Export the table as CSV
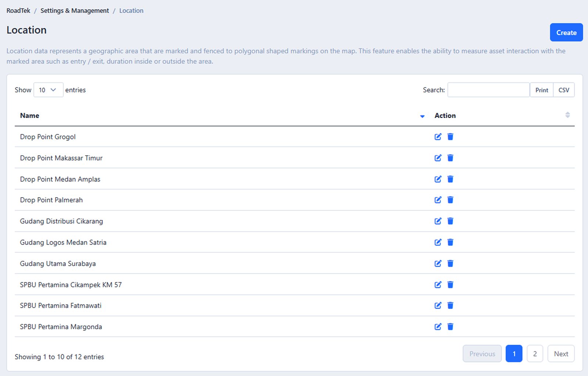Viewport: 588px width, 376px height. click(563, 90)
